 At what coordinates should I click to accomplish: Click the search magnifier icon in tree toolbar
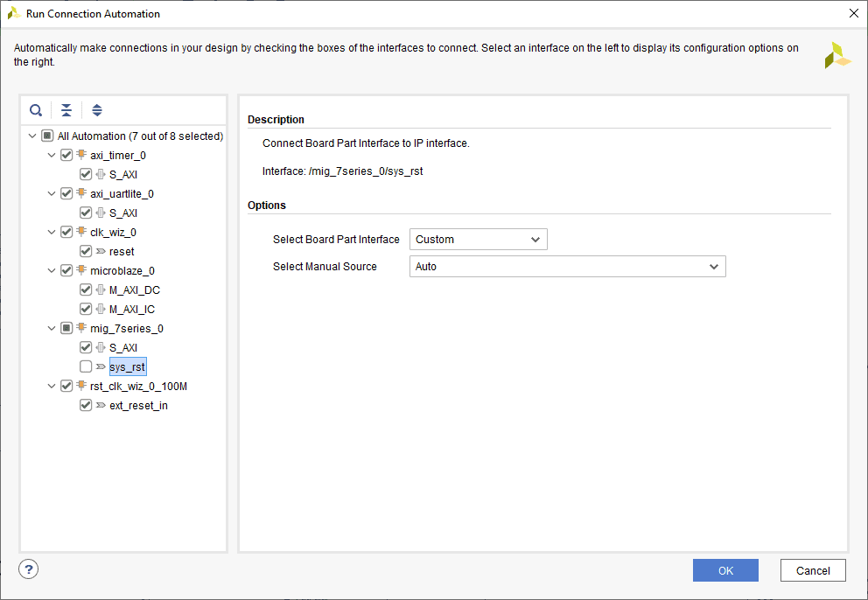[x=36, y=110]
